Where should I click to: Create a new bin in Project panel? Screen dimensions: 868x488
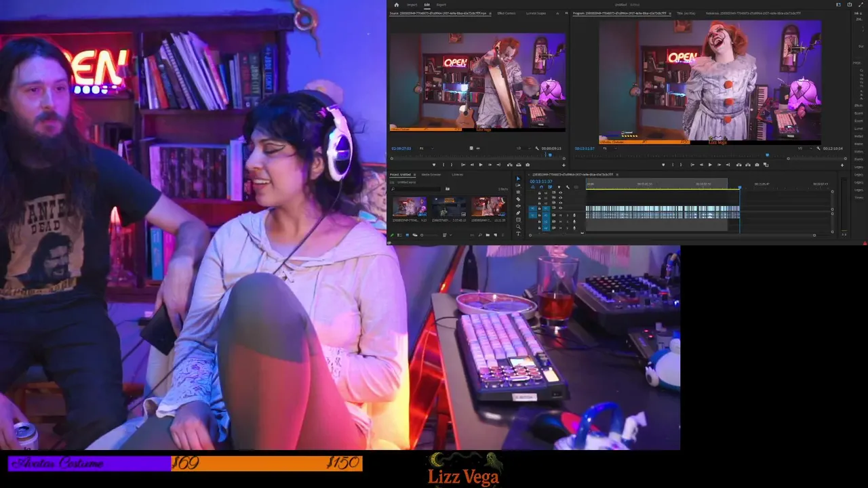[488, 235]
